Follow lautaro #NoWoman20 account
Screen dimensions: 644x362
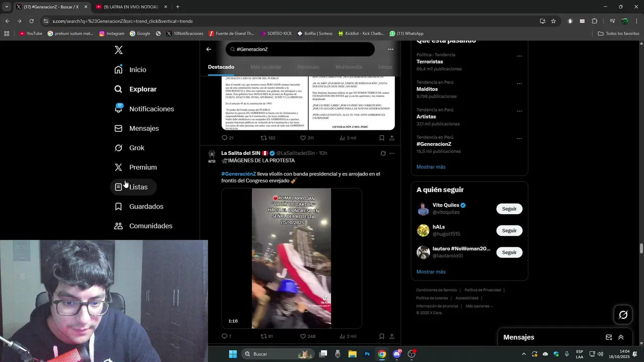(509, 252)
